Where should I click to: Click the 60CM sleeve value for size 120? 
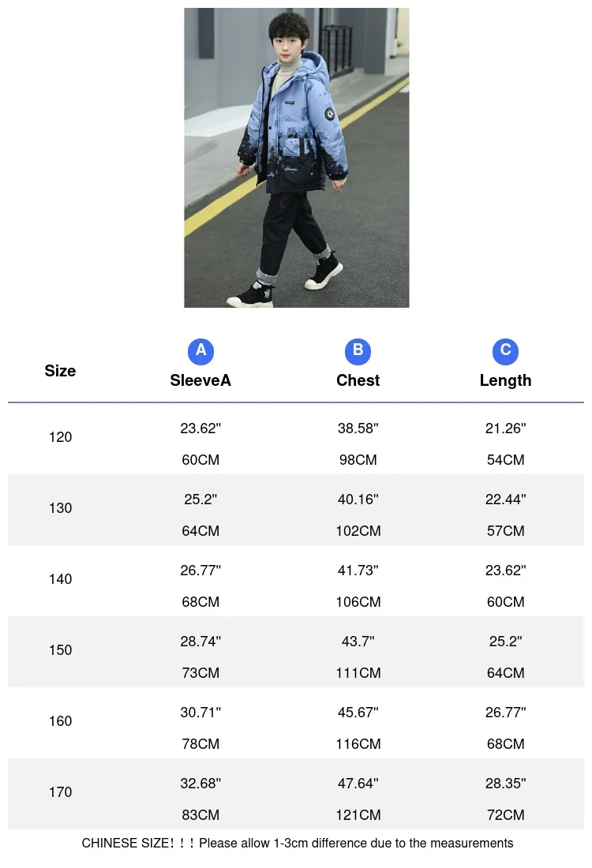200,460
